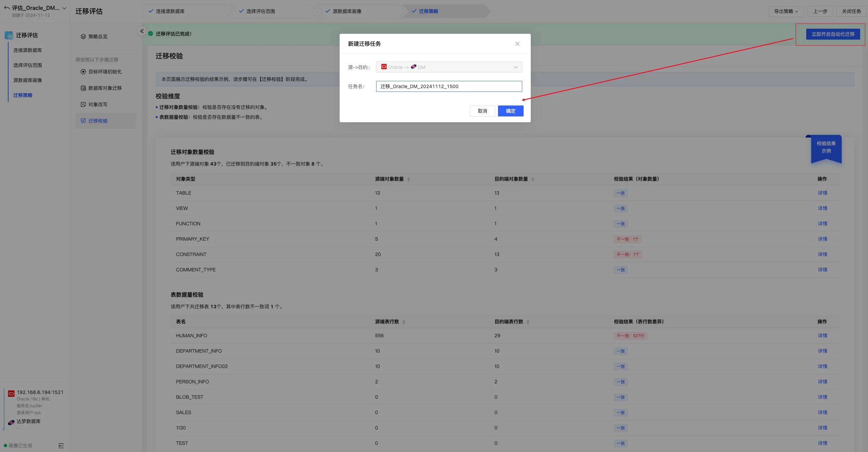Image resolution: width=868 pixels, height=452 pixels.
Task: Sort by 目的端对象数量 column
Action: pos(532,179)
